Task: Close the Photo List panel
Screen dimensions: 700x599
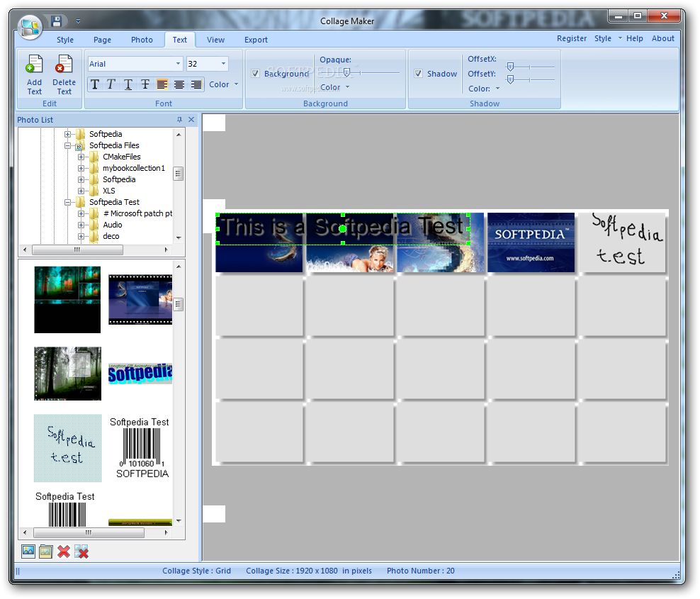Action: (x=191, y=120)
